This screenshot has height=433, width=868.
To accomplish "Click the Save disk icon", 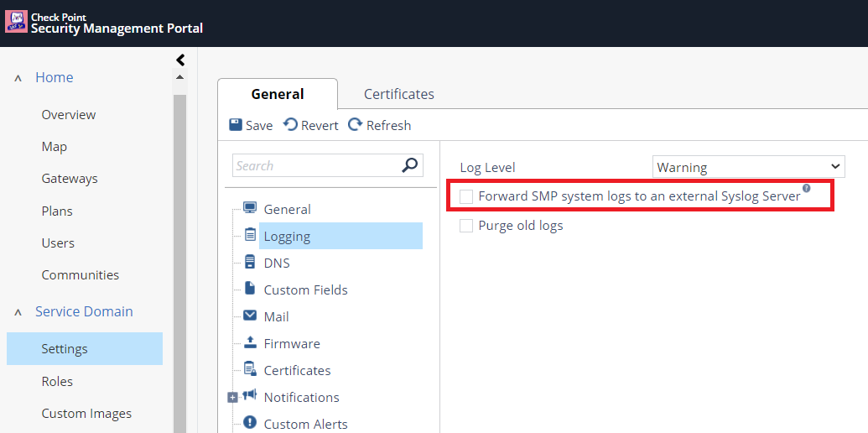I will pos(236,124).
